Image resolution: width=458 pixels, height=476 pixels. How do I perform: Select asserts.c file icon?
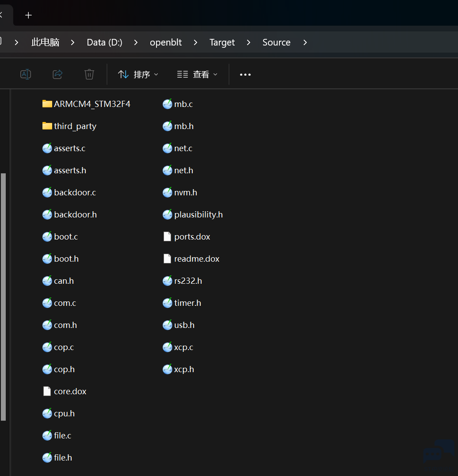pos(47,148)
